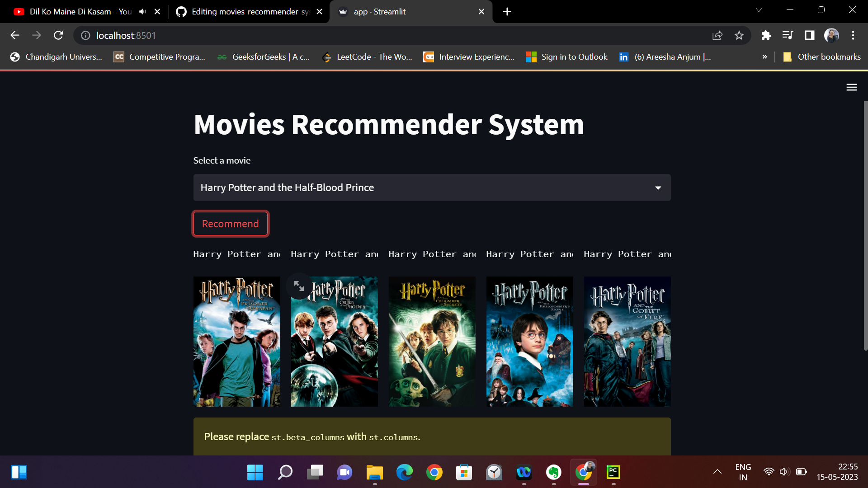Share the current page
Image resolution: width=868 pixels, height=488 pixels.
click(x=717, y=35)
